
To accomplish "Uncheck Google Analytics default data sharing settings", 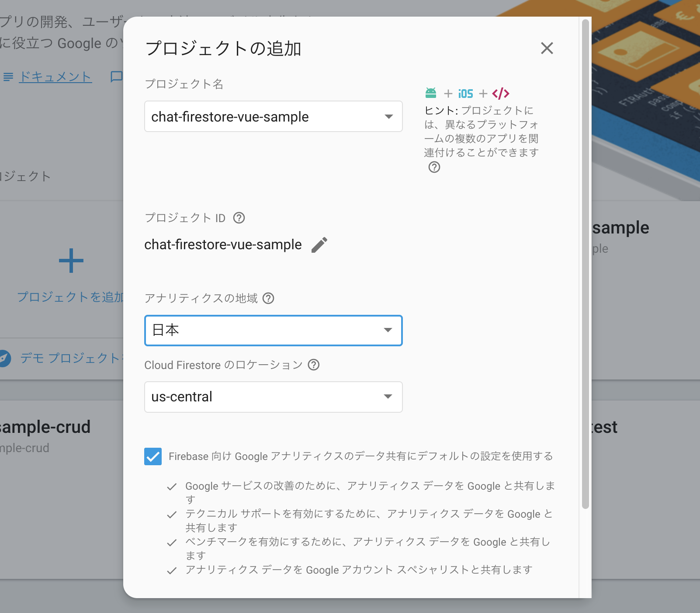I will click(152, 456).
